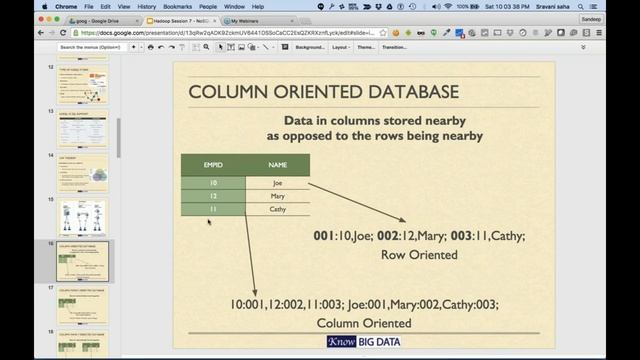Open the File menu

click(89, 7)
